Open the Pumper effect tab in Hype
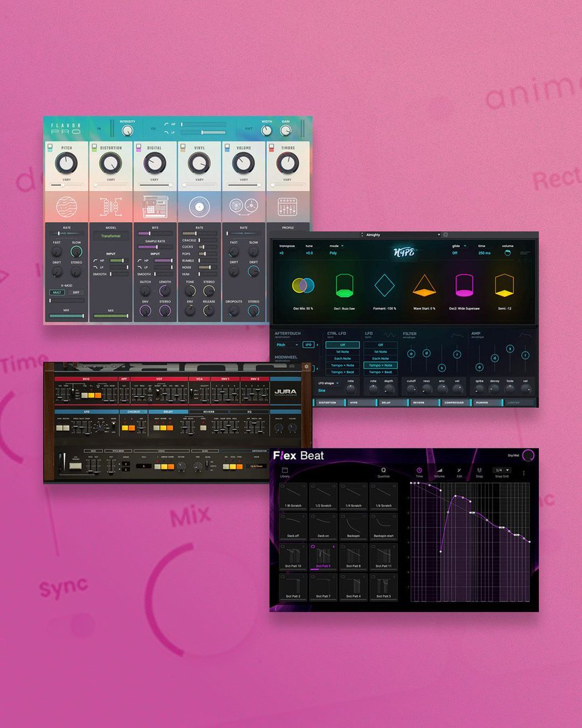The image size is (582, 728). point(489,403)
